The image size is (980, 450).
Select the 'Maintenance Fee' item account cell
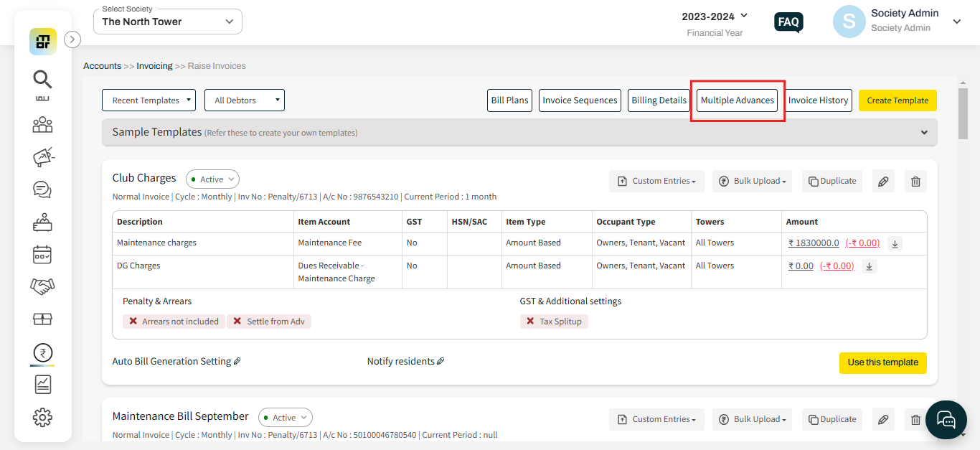348,243
